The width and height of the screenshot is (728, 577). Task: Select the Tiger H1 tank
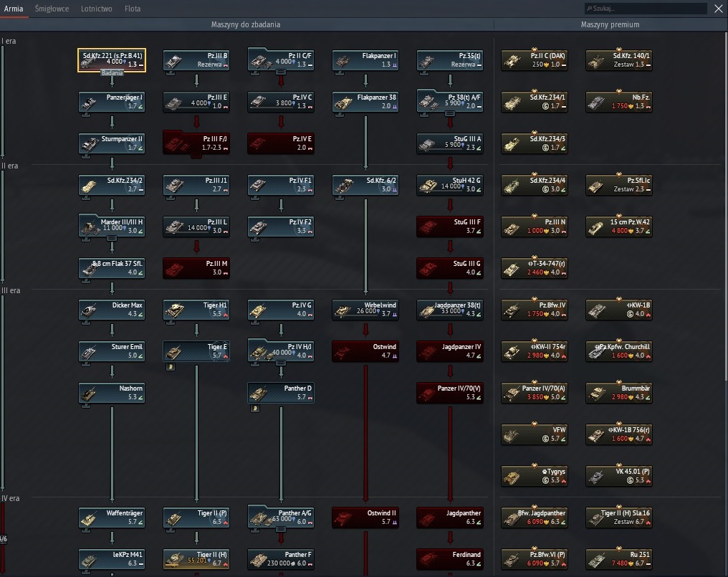(196, 310)
